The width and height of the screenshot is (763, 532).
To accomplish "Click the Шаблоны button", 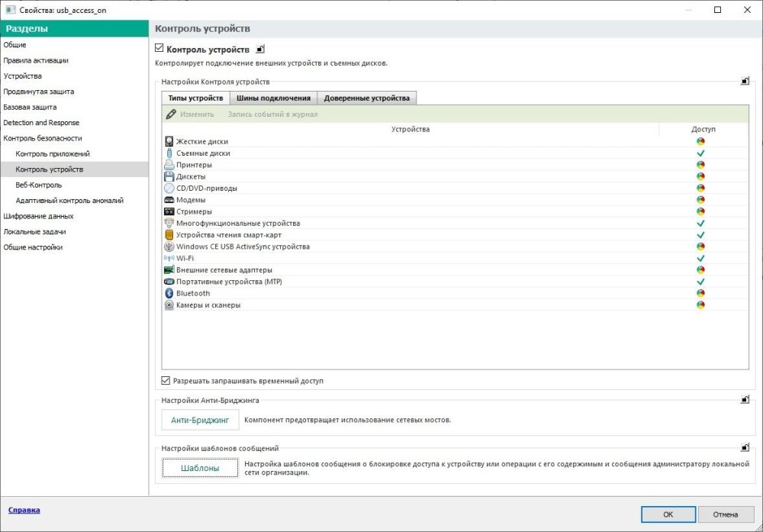I will pos(200,468).
